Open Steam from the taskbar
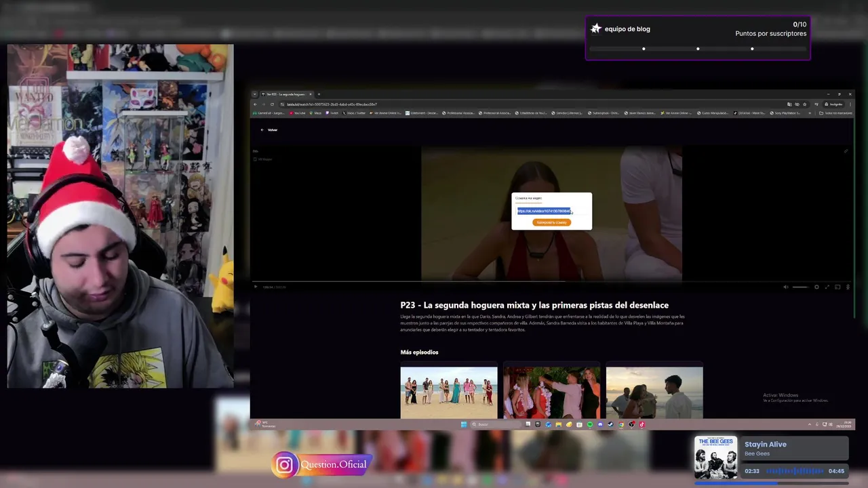The image size is (868, 488). coord(611,424)
